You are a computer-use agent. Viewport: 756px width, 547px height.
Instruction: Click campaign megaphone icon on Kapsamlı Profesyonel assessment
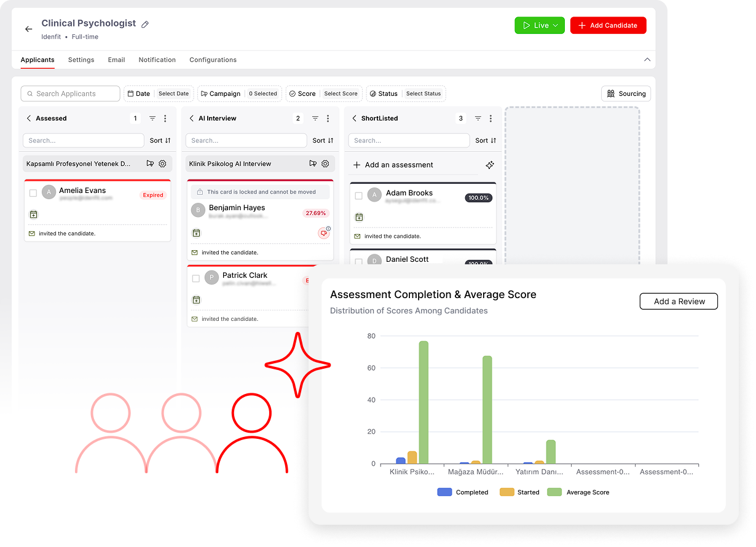(x=150, y=163)
